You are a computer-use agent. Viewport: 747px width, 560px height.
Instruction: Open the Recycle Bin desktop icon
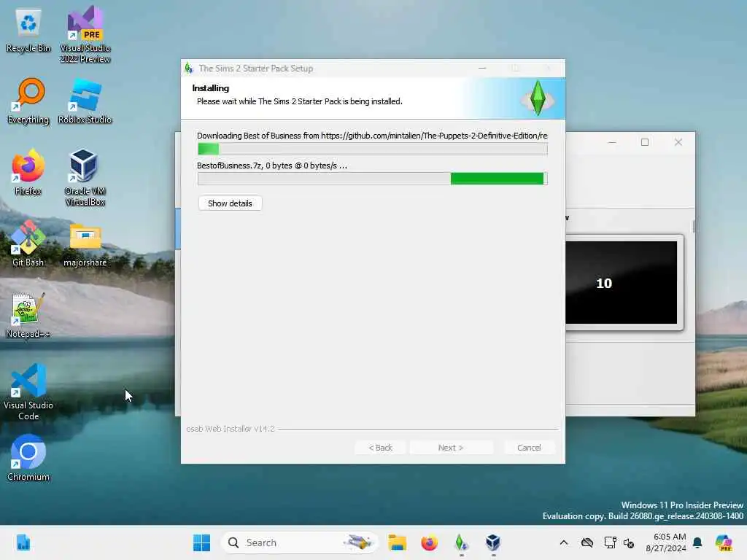pyautogui.click(x=28, y=31)
